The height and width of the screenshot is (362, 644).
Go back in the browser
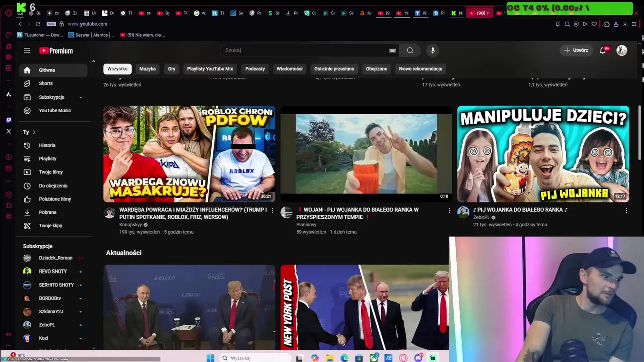point(20,24)
